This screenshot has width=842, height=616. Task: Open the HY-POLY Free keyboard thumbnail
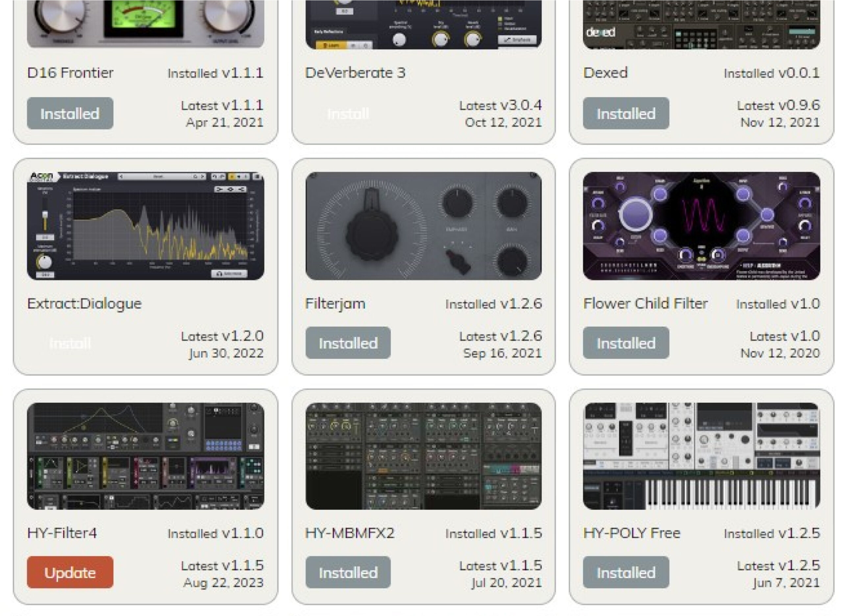701,456
